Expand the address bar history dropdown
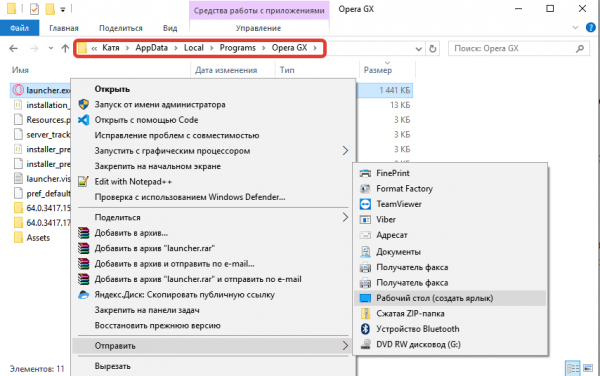600x376 pixels. 418,49
